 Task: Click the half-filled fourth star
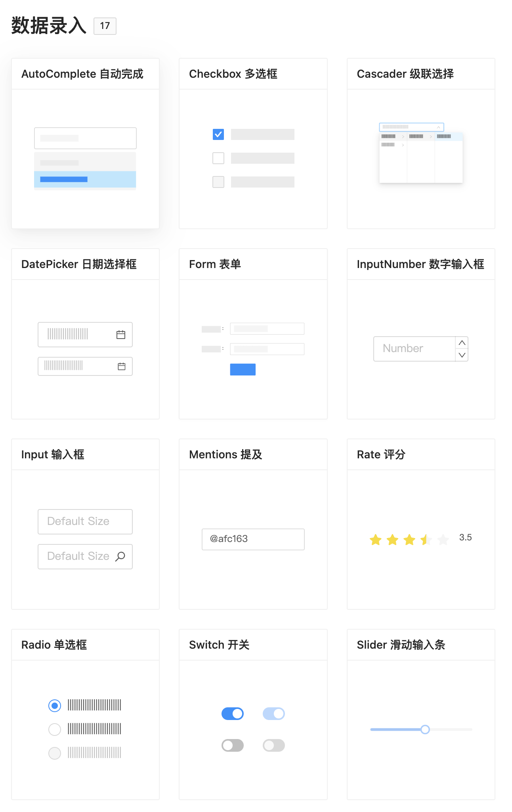426,540
